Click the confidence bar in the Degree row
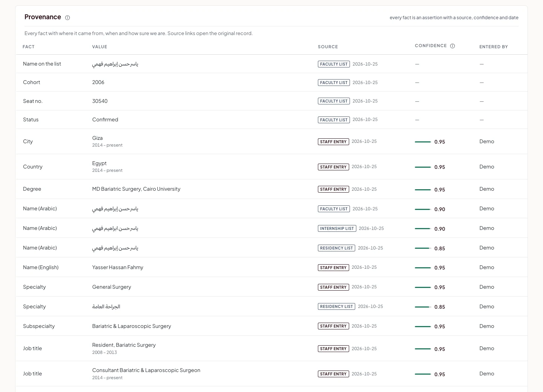This screenshot has height=392, width=543. coord(423,190)
